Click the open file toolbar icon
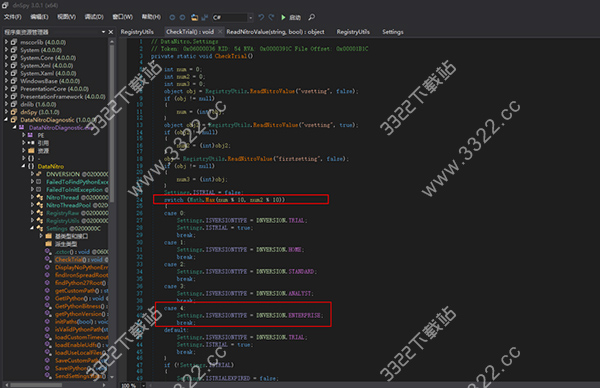 point(194,17)
